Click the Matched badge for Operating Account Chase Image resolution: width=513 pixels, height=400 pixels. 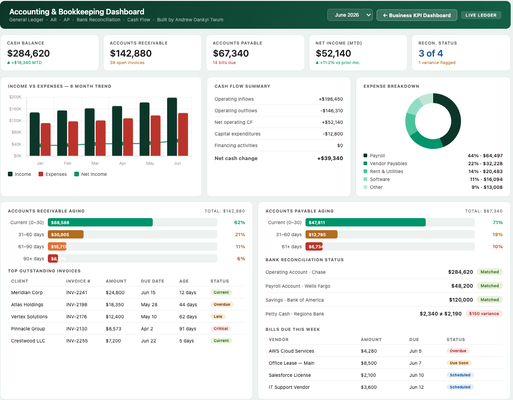489,272
